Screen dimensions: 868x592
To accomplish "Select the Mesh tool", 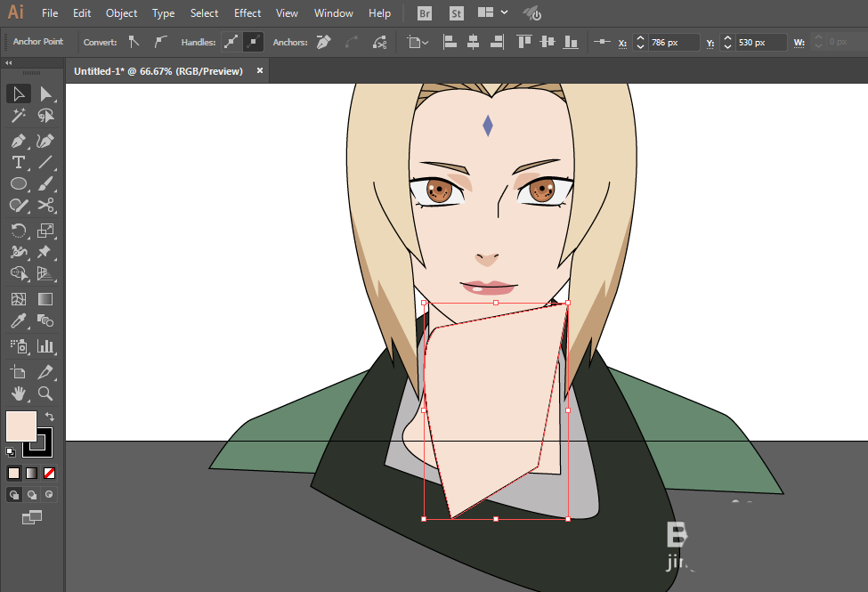I will [x=19, y=299].
